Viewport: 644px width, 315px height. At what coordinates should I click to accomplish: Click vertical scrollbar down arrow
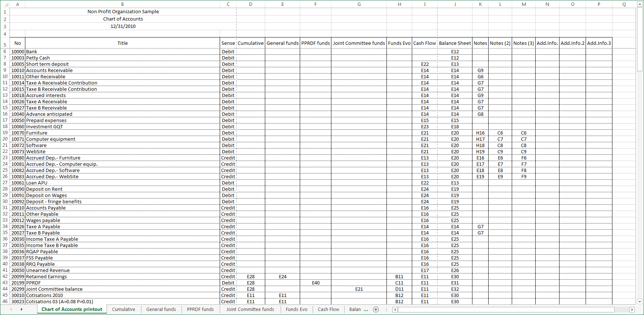(x=640, y=301)
